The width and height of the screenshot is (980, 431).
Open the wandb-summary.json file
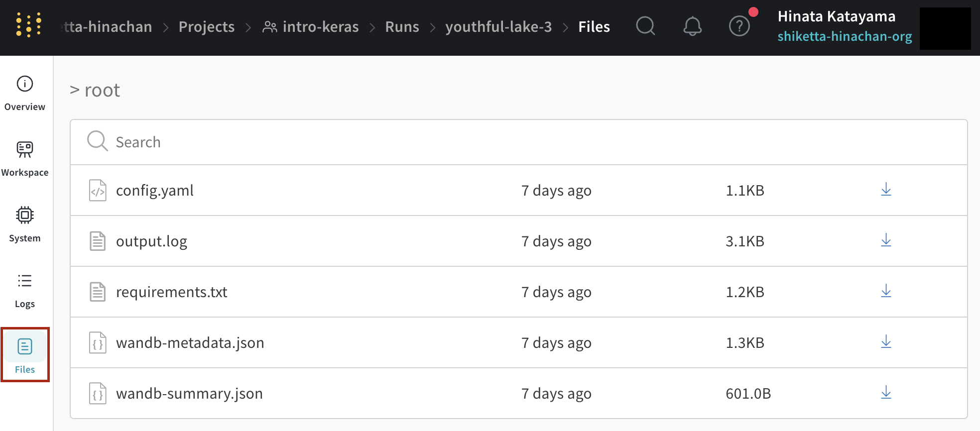189,394
